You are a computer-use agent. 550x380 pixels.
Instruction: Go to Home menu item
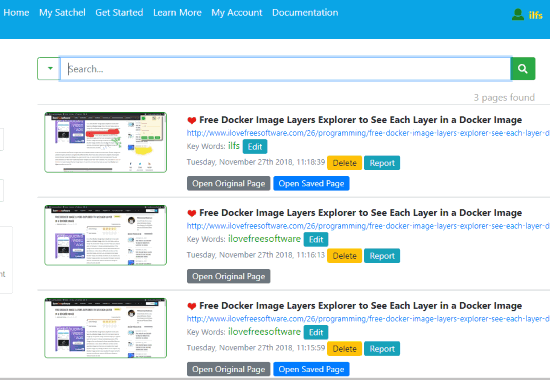[x=16, y=13]
